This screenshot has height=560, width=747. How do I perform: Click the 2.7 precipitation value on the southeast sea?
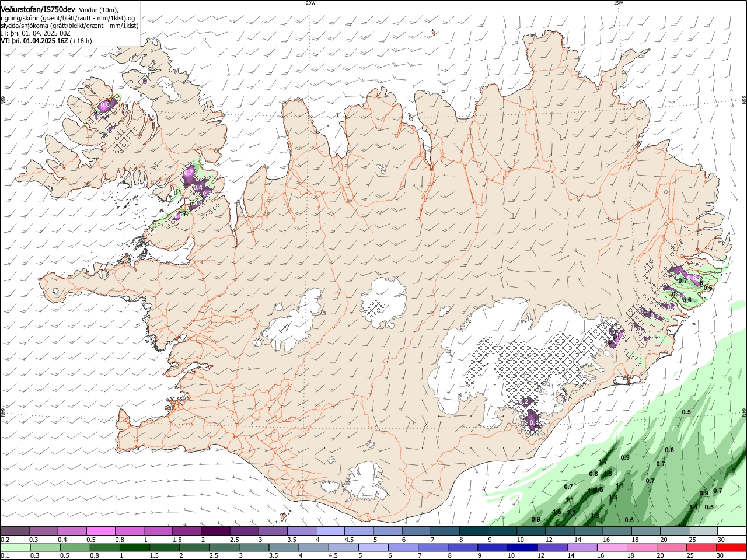(x=571, y=513)
